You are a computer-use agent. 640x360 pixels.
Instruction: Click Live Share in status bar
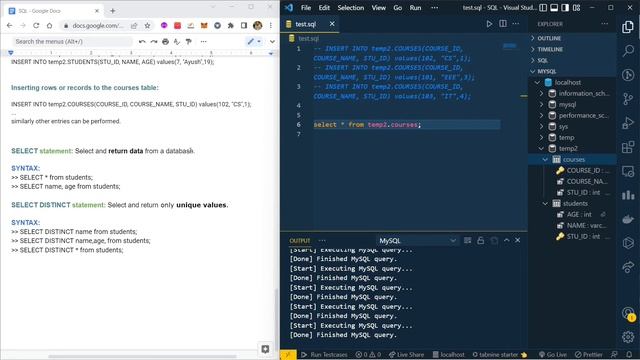pyautogui.click(x=406, y=355)
